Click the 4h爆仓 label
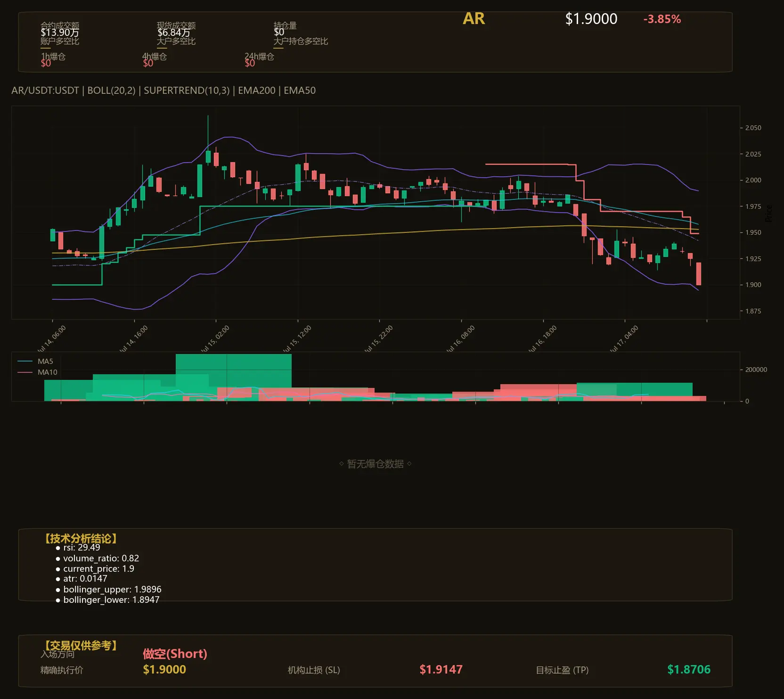This screenshot has width=784, height=699. pos(155,57)
